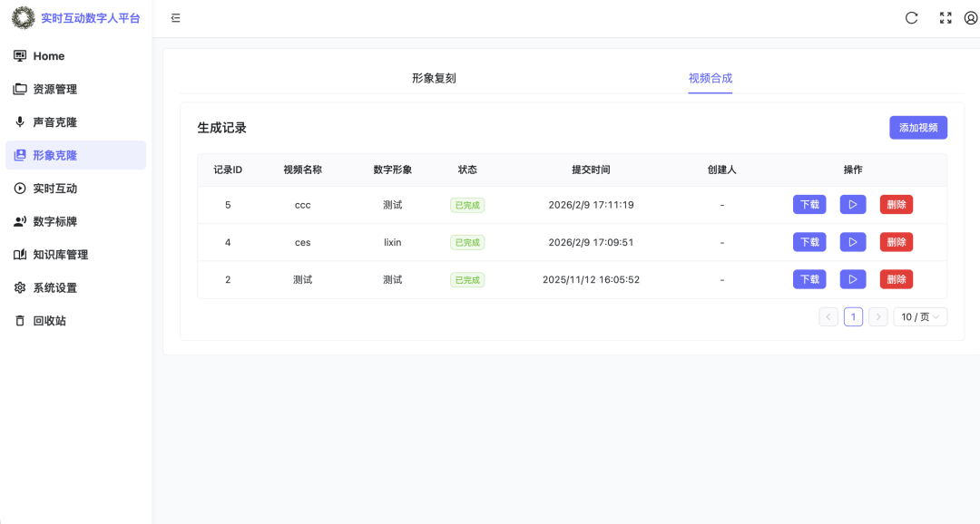Go to next page with the right chevron
The image size is (980, 524).
877,316
